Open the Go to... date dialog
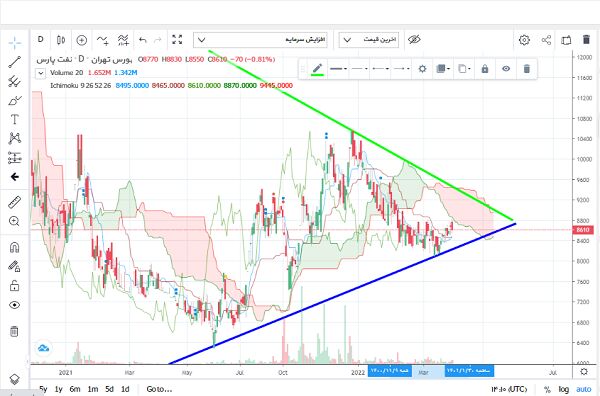The height and width of the screenshot is (396, 600). pyautogui.click(x=159, y=389)
